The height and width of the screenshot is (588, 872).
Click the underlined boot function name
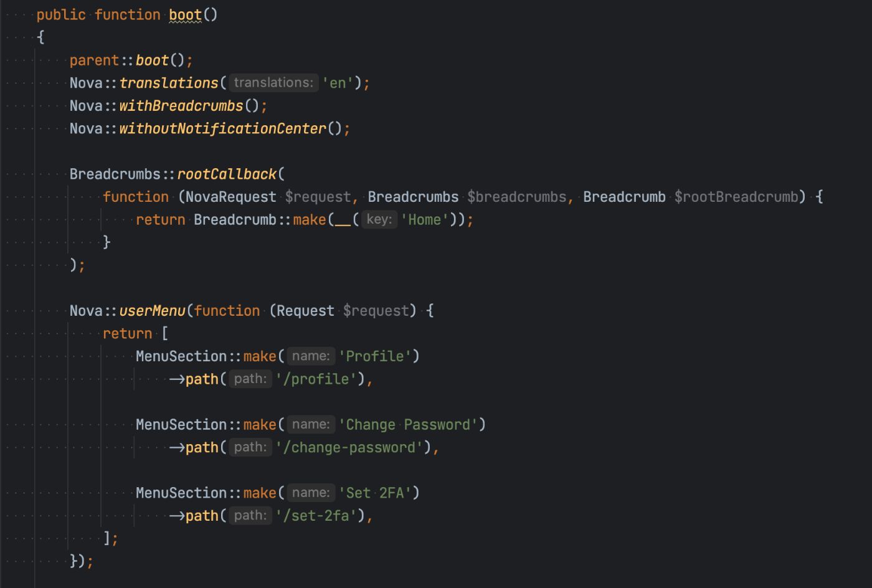(x=184, y=14)
